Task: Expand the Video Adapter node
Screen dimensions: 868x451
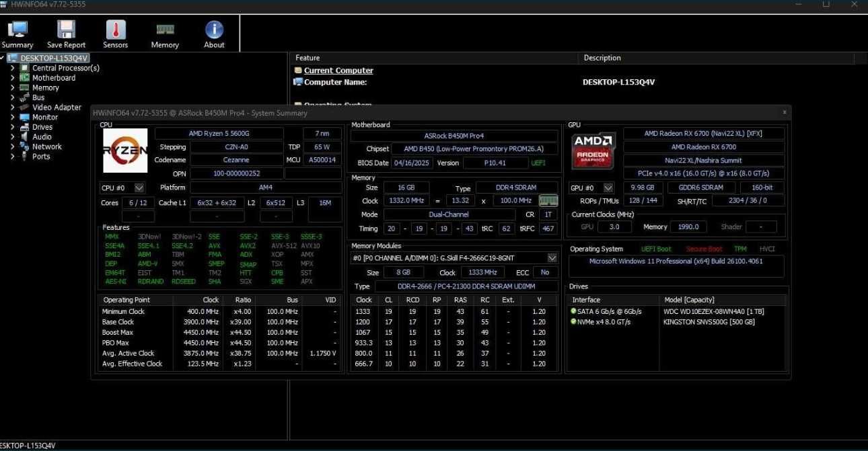Action: pos(12,108)
